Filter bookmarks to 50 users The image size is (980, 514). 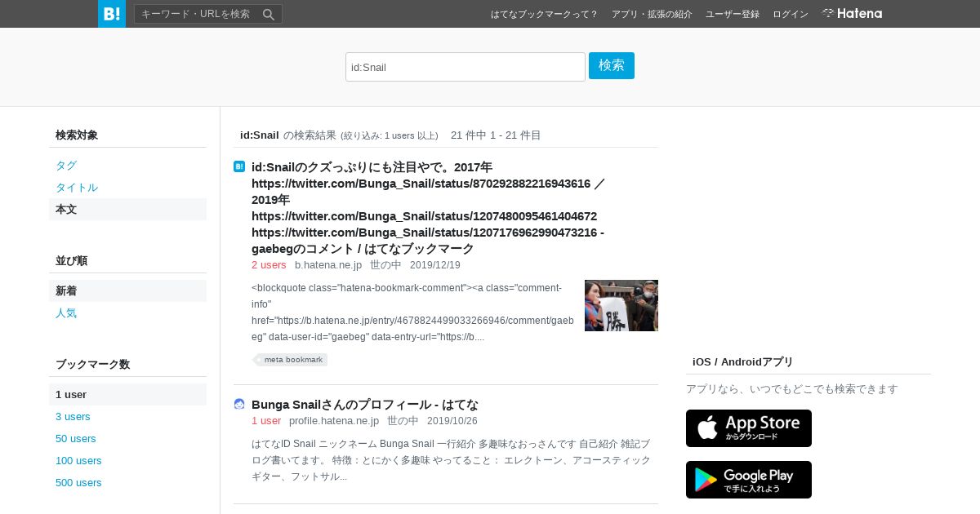coord(127,439)
